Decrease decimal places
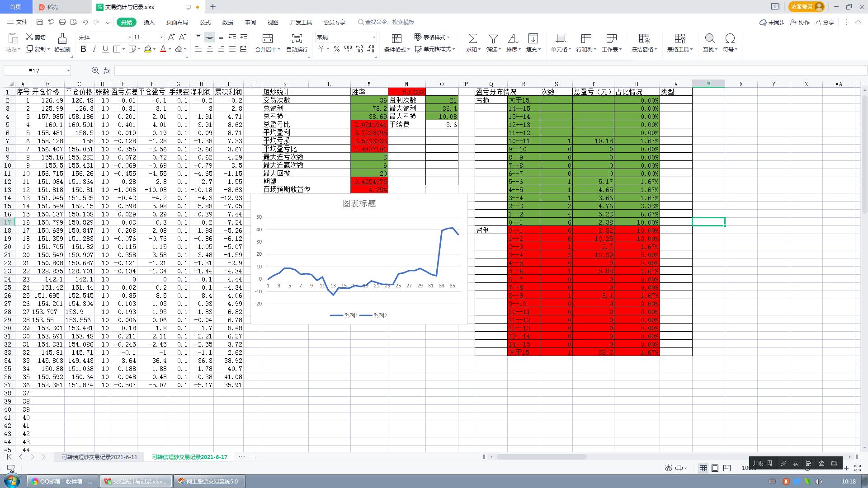The image size is (868, 488). (x=371, y=49)
